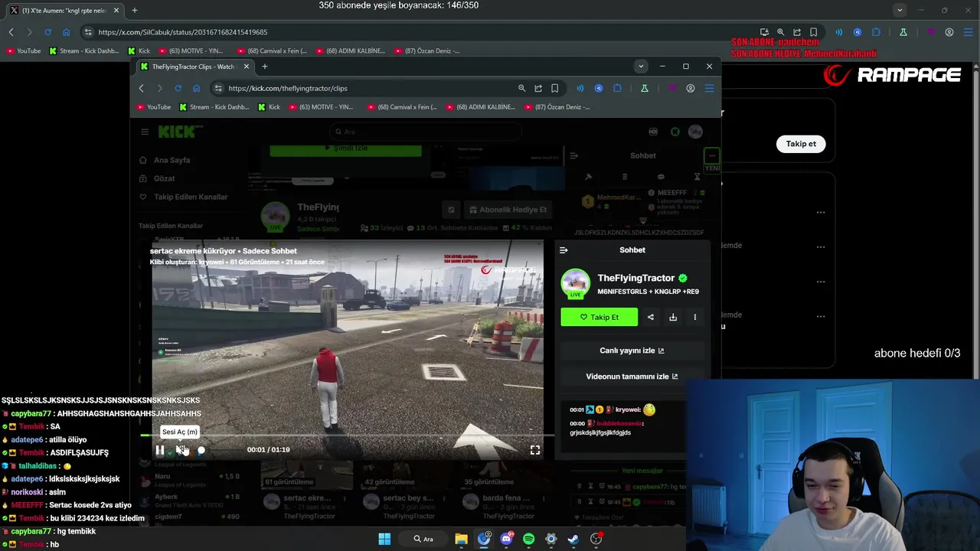Open new tab in background browser

point(135,11)
